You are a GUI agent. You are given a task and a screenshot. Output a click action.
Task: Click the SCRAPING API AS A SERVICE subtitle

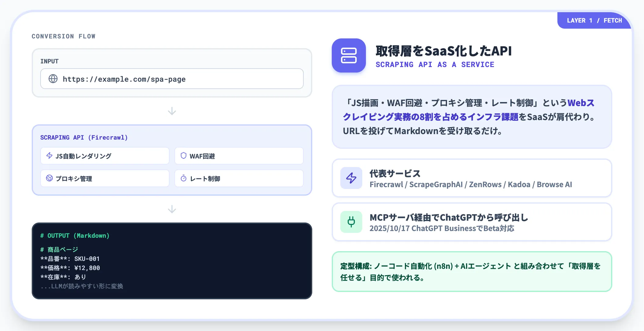(x=435, y=65)
